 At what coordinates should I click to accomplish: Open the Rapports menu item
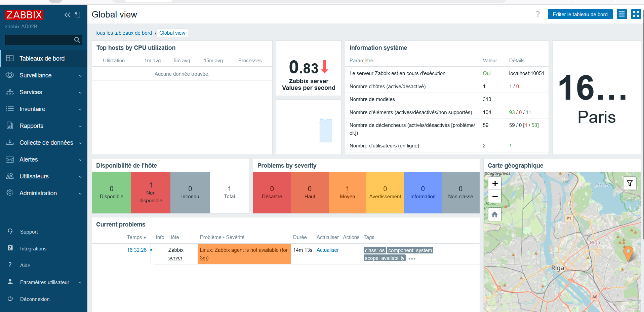[x=31, y=126]
